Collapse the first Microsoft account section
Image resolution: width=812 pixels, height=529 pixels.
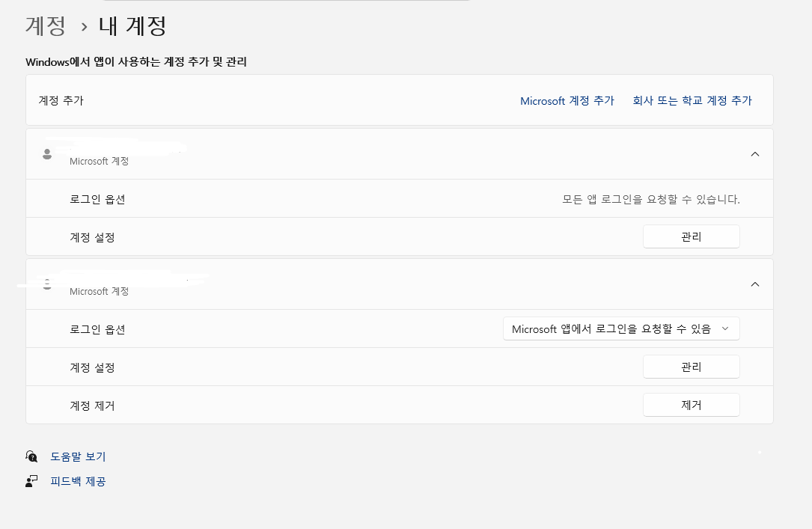(755, 154)
